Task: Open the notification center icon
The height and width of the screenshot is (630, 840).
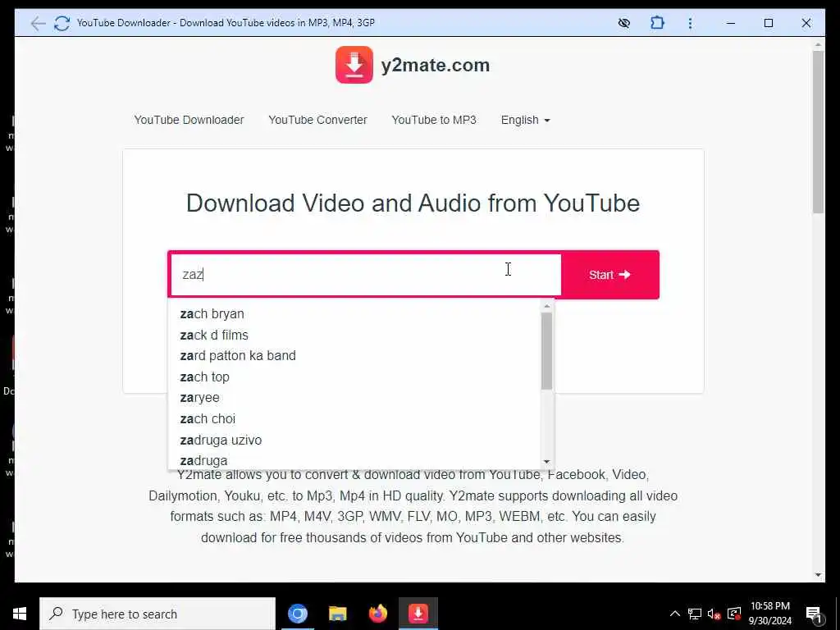Action: tap(813, 614)
